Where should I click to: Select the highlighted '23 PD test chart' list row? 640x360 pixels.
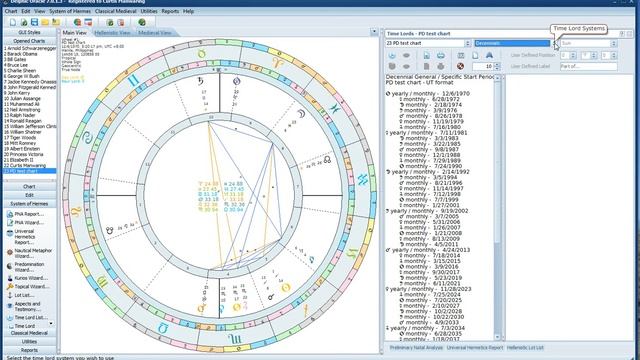29,171
